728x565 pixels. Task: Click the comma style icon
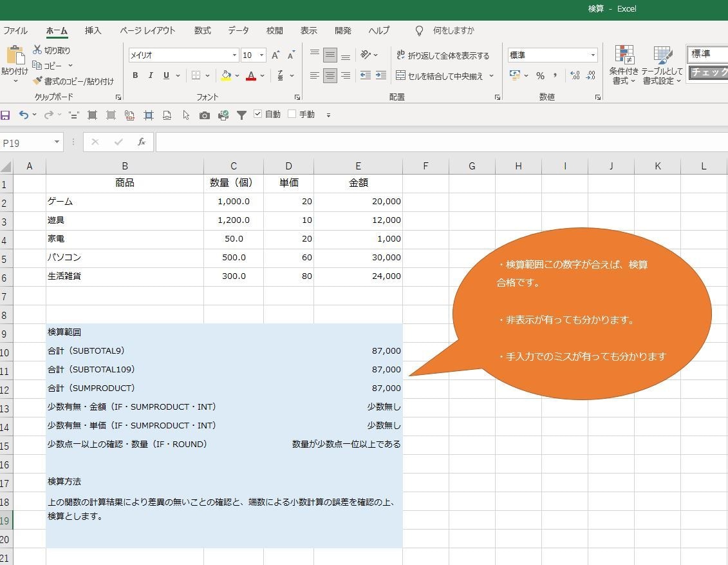pyautogui.click(x=555, y=75)
